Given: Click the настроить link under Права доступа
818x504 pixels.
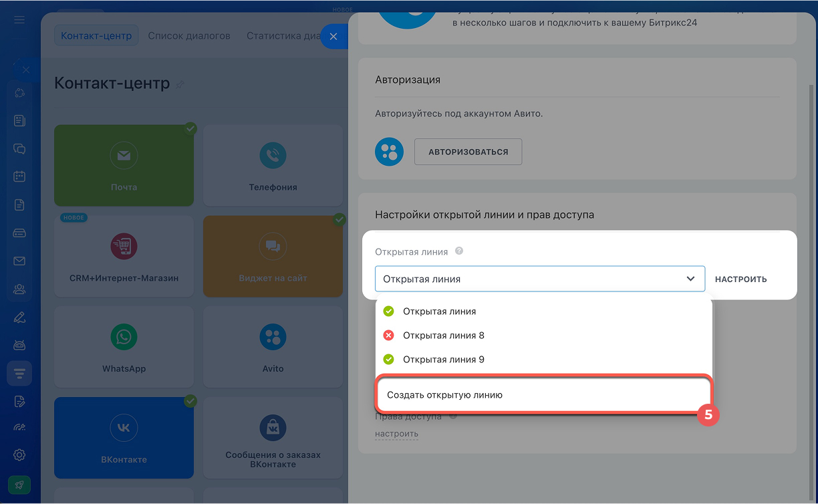Looking at the screenshot, I should [x=396, y=434].
